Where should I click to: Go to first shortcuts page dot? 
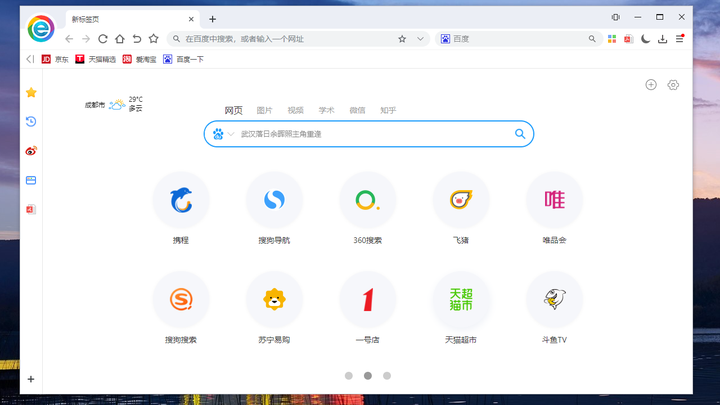(349, 376)
